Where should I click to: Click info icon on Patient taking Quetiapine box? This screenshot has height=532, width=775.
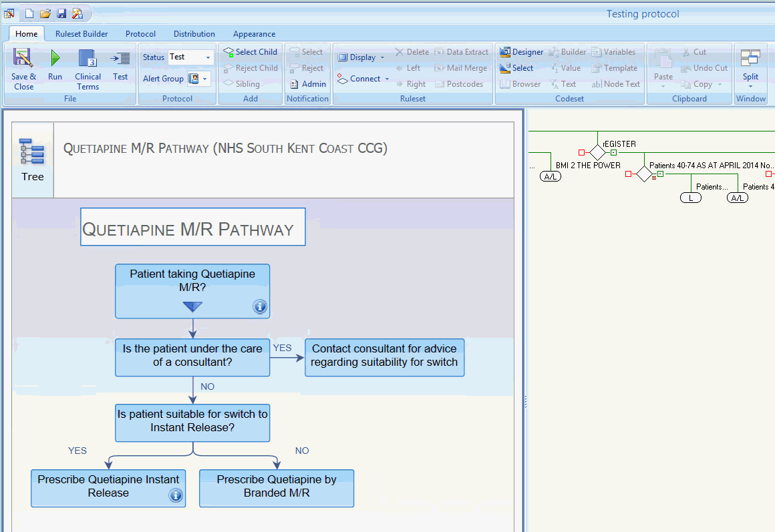260,306
